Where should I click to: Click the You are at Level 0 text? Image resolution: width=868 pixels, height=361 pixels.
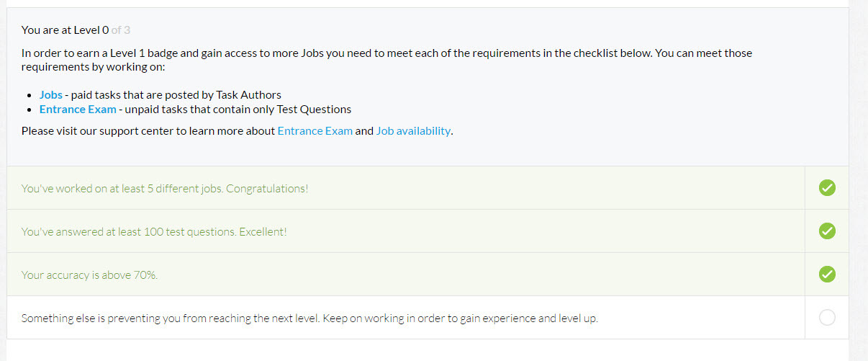point(65,30)
